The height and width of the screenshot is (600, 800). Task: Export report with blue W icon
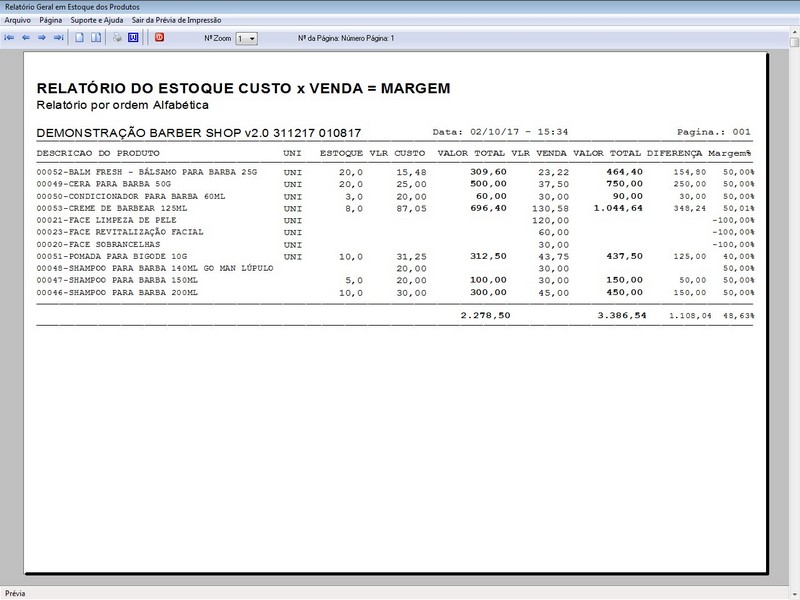pyautogui.click(x=133, y=38)
